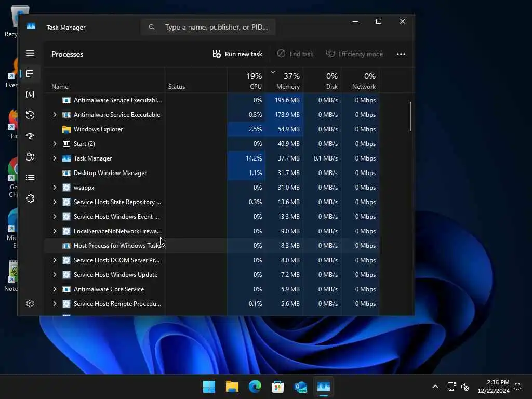The width and height of the screenshot is (532, 399).
Task: Click the muted volume tray icon
Action: coord(465,387)
